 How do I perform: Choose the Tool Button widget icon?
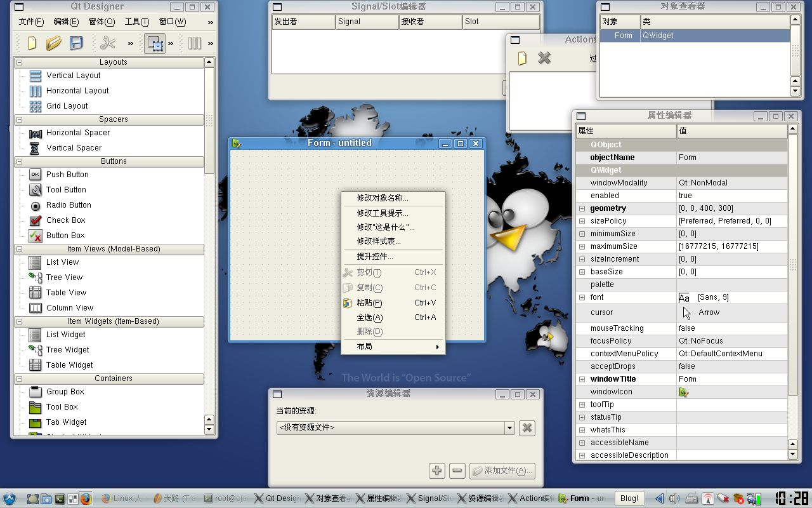pos(36,190)
